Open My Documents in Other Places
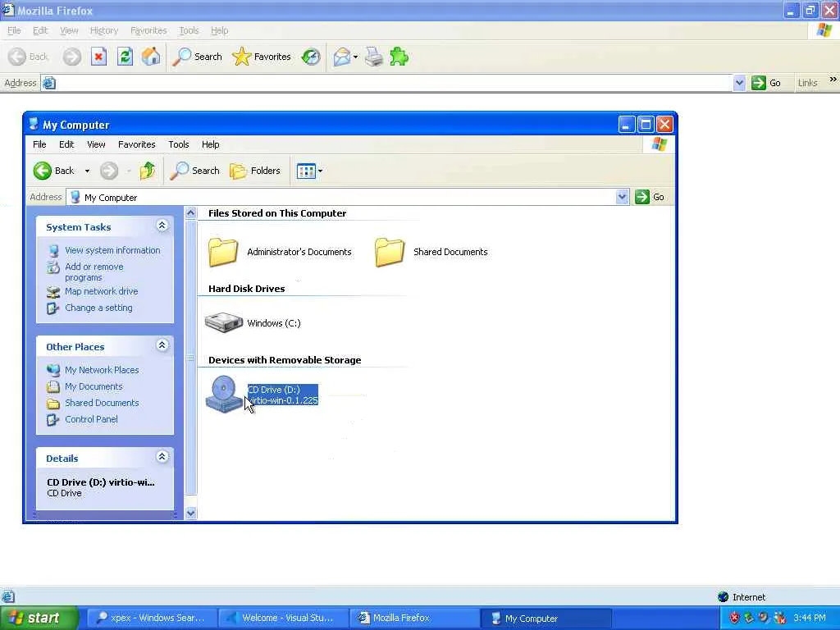The width and height of the screenshot is (840, 630). [x=94, y=387]
